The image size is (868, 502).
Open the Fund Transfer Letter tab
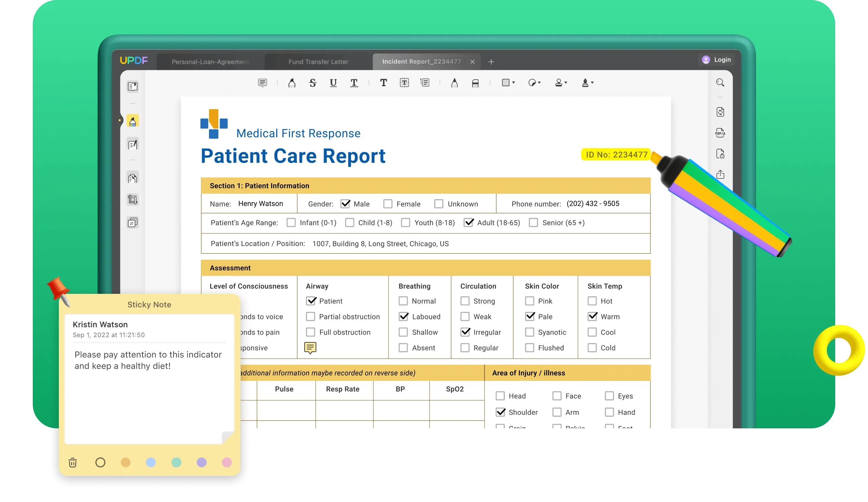[x=318, y=62]
